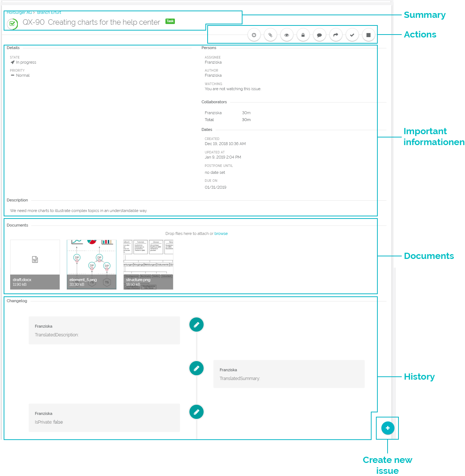The image size is (465, 476).
Task: Click author name Franziska under AUTHOR
Action: click(x=213, y=75)
